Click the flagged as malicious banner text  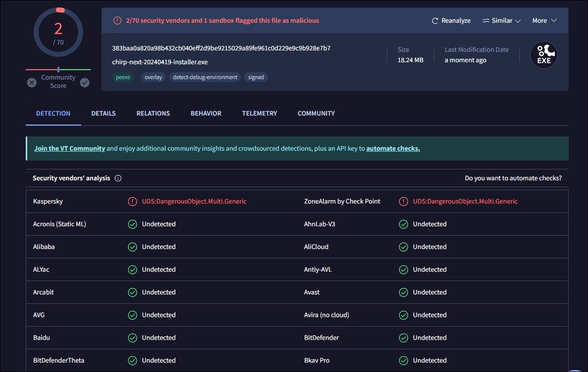tap(223, 21)
